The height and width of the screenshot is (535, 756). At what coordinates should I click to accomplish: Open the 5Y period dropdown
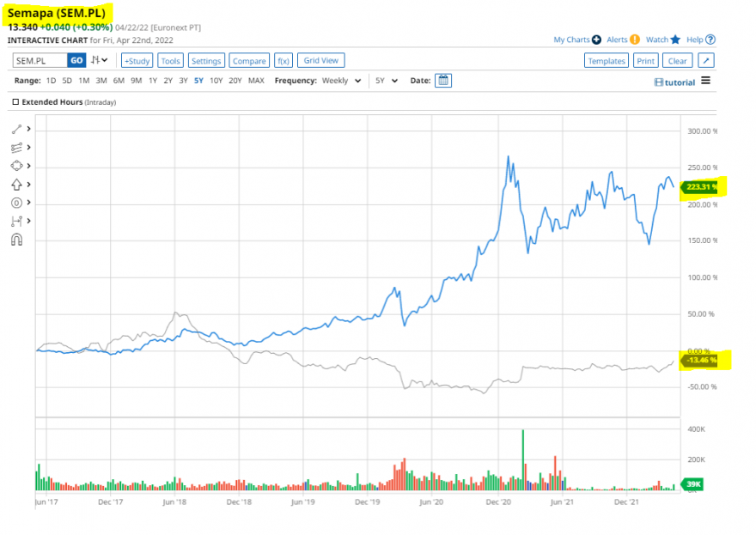coord(387,81)
